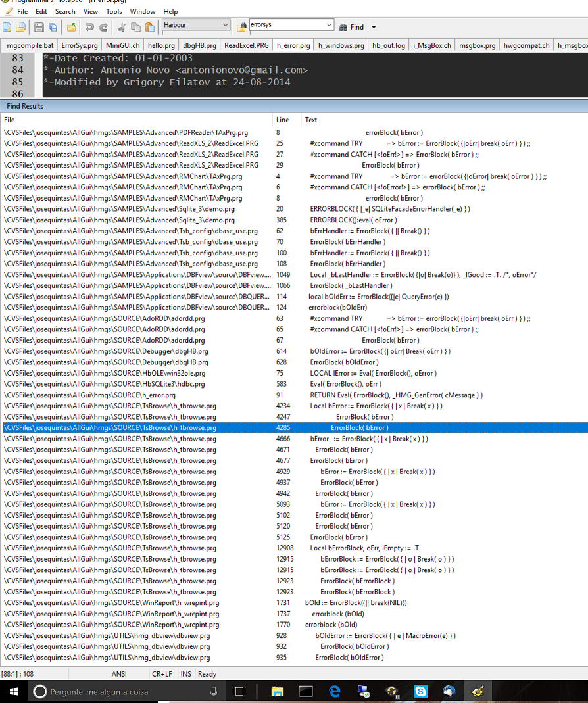Cut selection with scissors icon

point(122,27)
